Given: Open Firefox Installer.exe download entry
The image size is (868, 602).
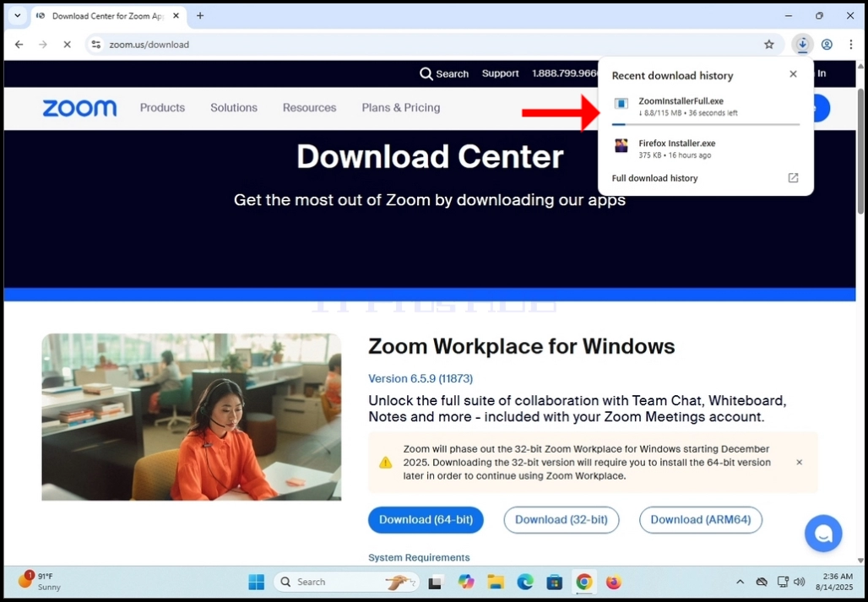Looking at the screenshot, I should [706, 149].
